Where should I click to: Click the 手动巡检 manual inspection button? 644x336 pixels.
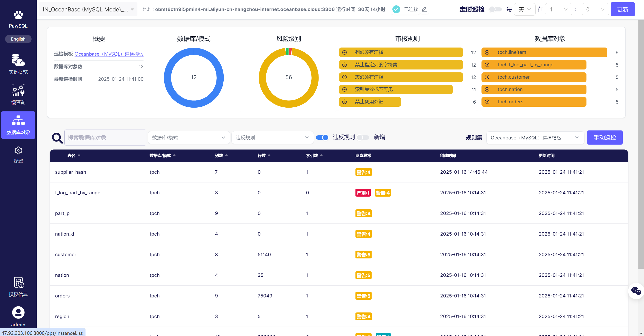point(605,137)
